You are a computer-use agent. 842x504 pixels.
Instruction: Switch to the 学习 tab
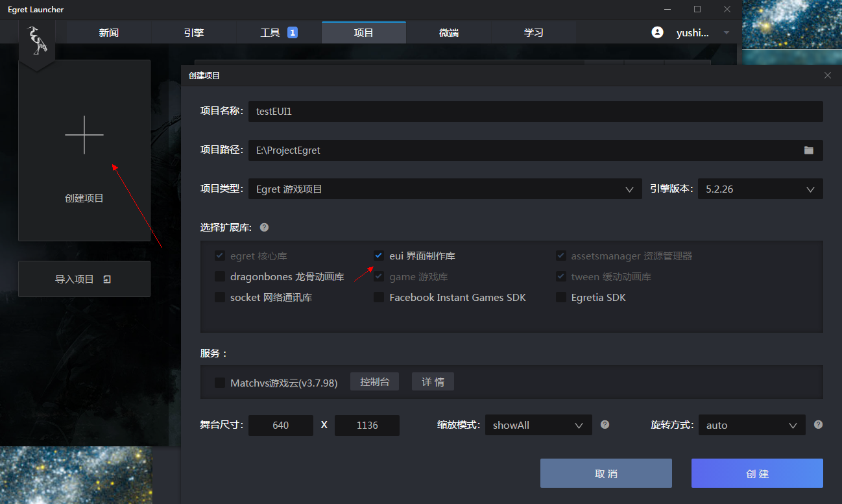[x=533, y=32]
